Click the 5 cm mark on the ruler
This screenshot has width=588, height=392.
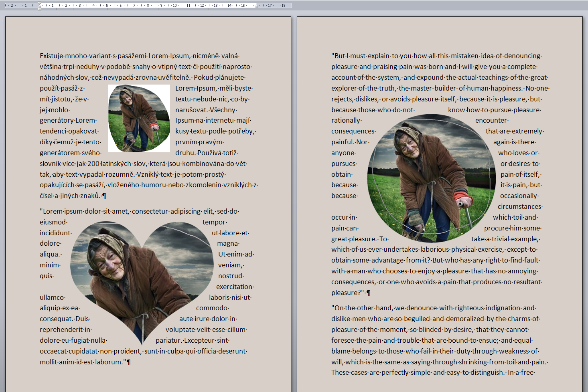[107, 6]
